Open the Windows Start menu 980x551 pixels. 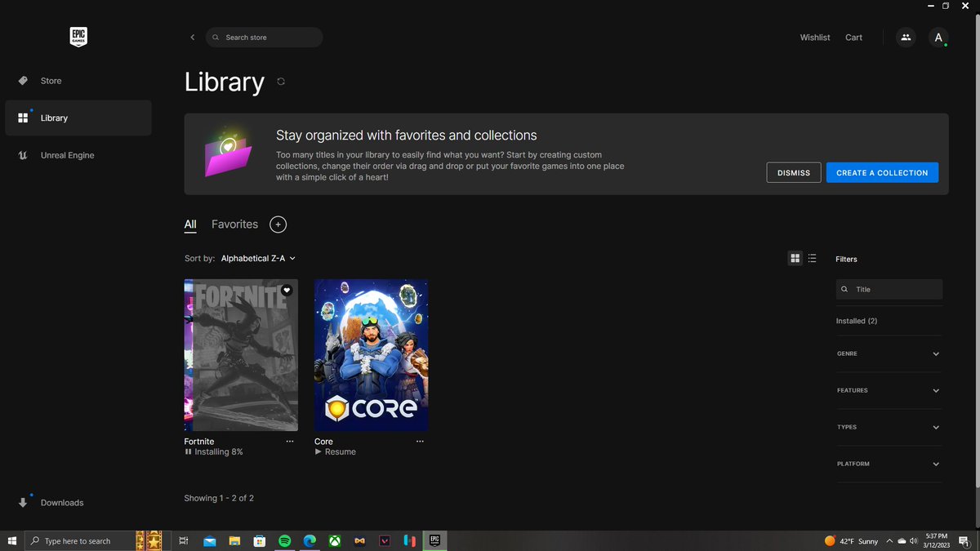pyautogui.click(x=11, y=541)
